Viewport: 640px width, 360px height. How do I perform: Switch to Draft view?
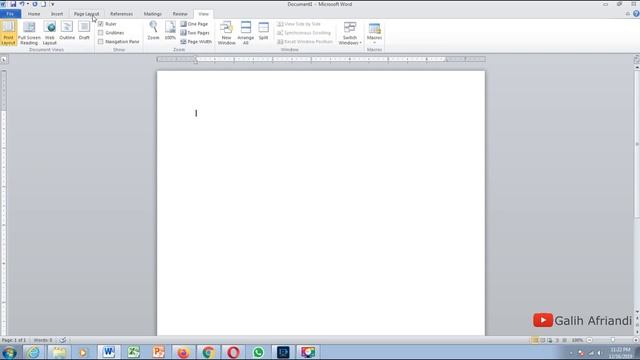84,31
